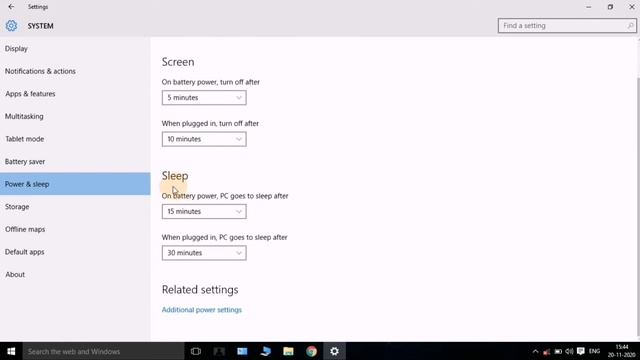Viewport: 640px width, 360px height.
Task: Open the battery status tray icon
Action: (x=558, y=351)
